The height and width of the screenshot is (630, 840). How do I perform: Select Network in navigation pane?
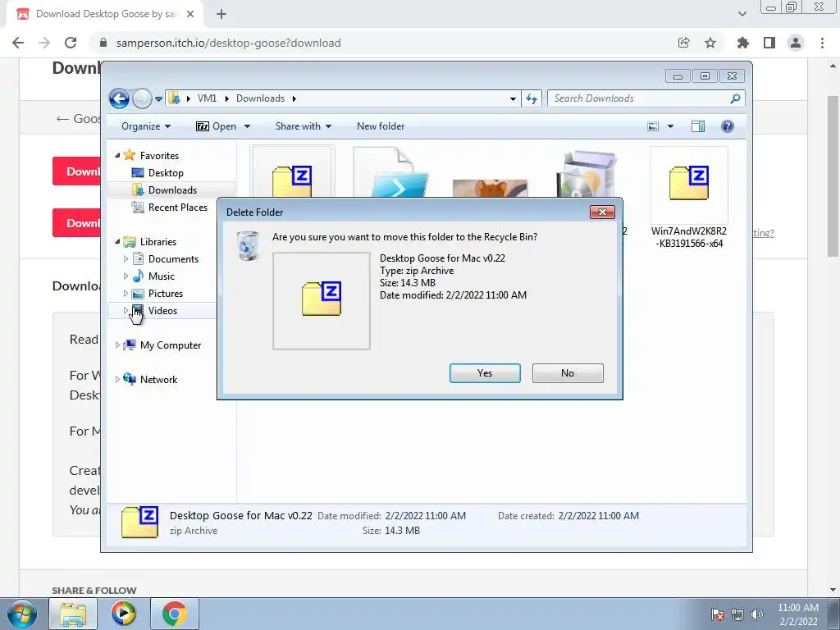[158, 379]
